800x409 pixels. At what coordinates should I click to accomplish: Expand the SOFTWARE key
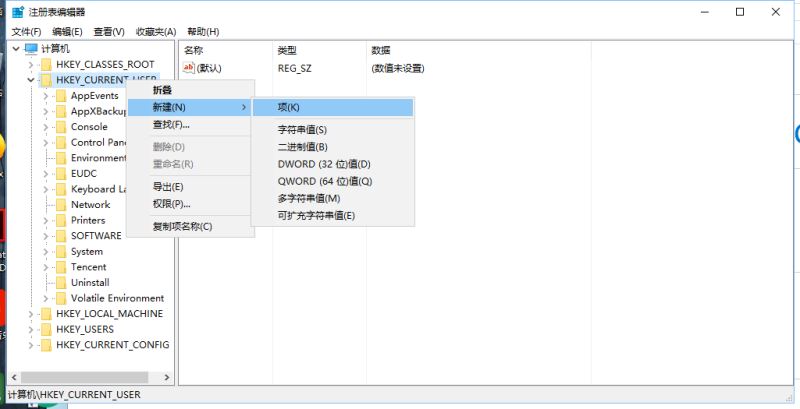click(x=45, y=236)
